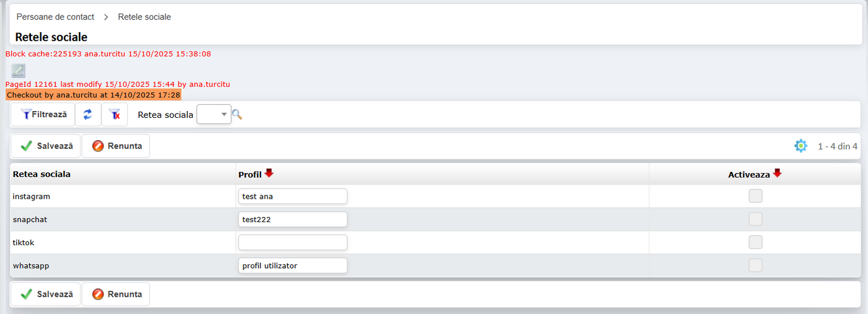Click the red sort arrow beside Activeaza
The width and height of the screenshot is (868, 314).
click(777, 174)
